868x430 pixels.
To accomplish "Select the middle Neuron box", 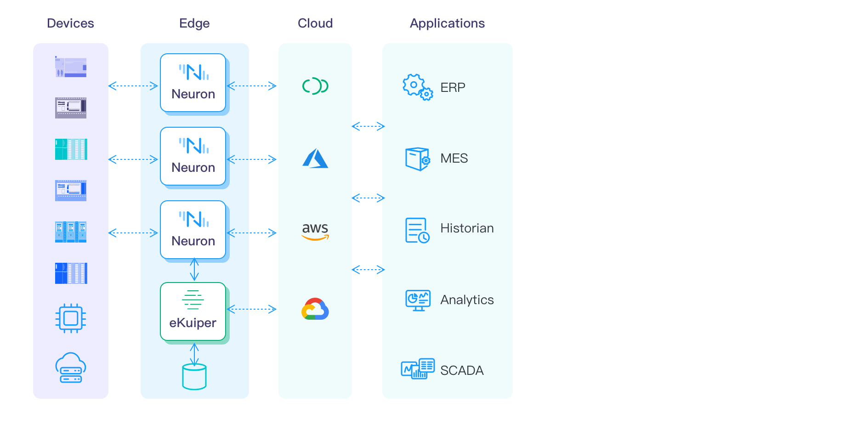I will pos(193,156).
